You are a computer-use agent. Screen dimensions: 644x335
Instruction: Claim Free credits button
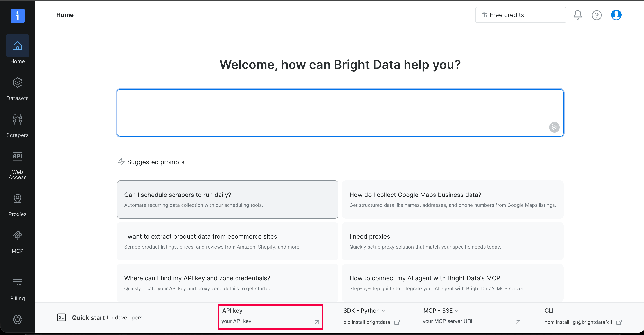520,15
